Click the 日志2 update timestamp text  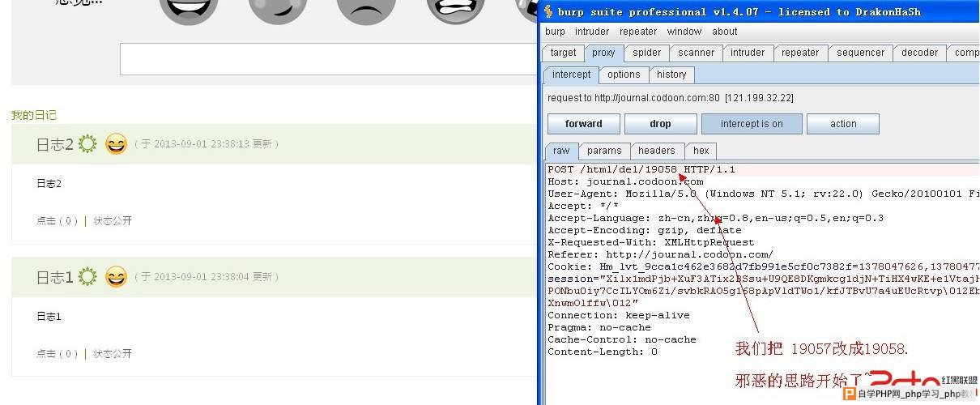click(207, 144)
